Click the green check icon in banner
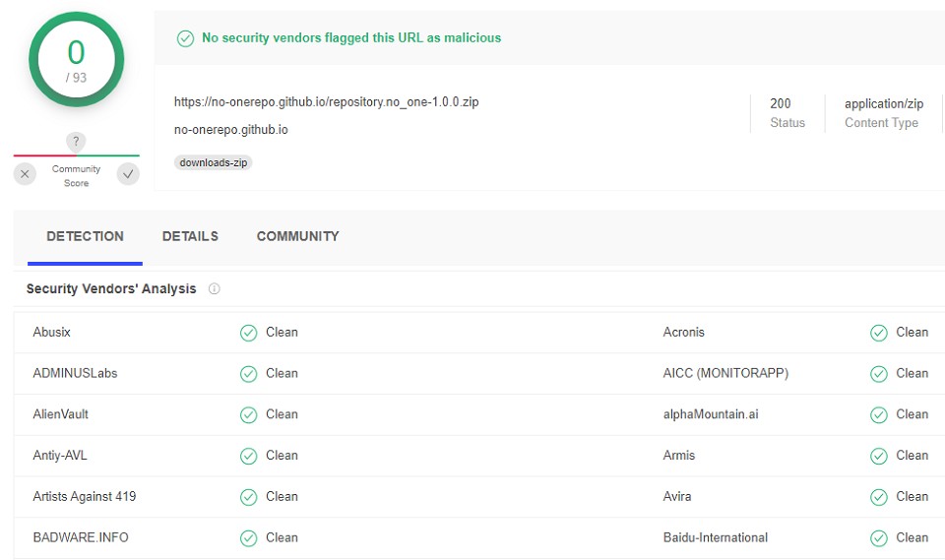 185,38
